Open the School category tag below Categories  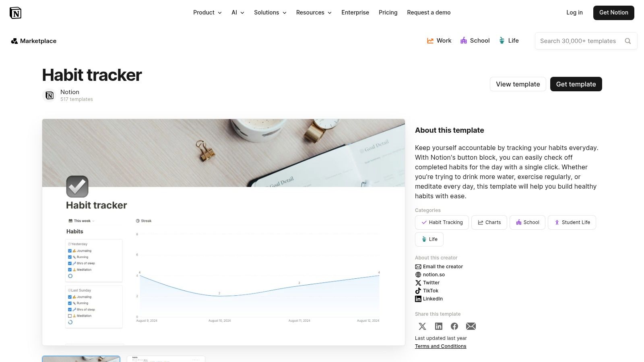click(x=528, y=222)
